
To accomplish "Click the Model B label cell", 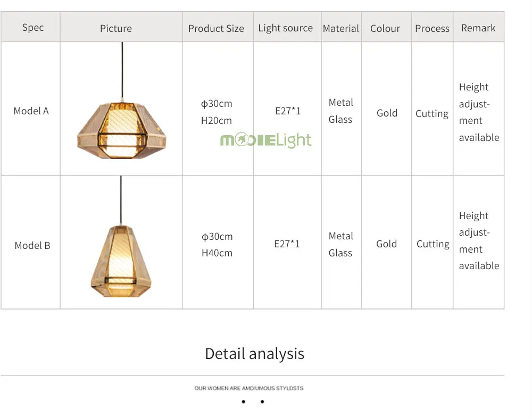I will point(32,245).
